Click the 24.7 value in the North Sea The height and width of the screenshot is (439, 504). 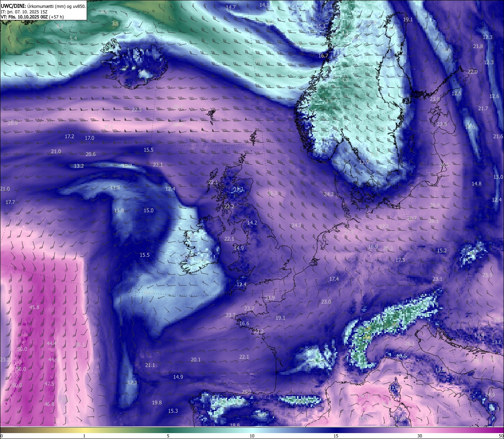click(x=296, y=225)
